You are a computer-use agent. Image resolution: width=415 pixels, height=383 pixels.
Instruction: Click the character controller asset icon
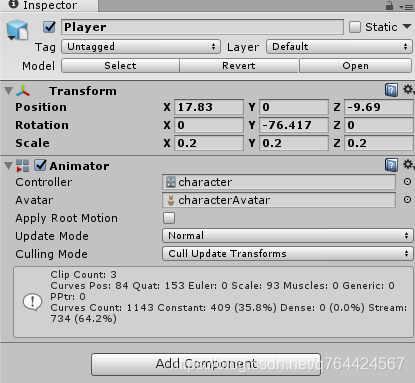pos(171,182)
